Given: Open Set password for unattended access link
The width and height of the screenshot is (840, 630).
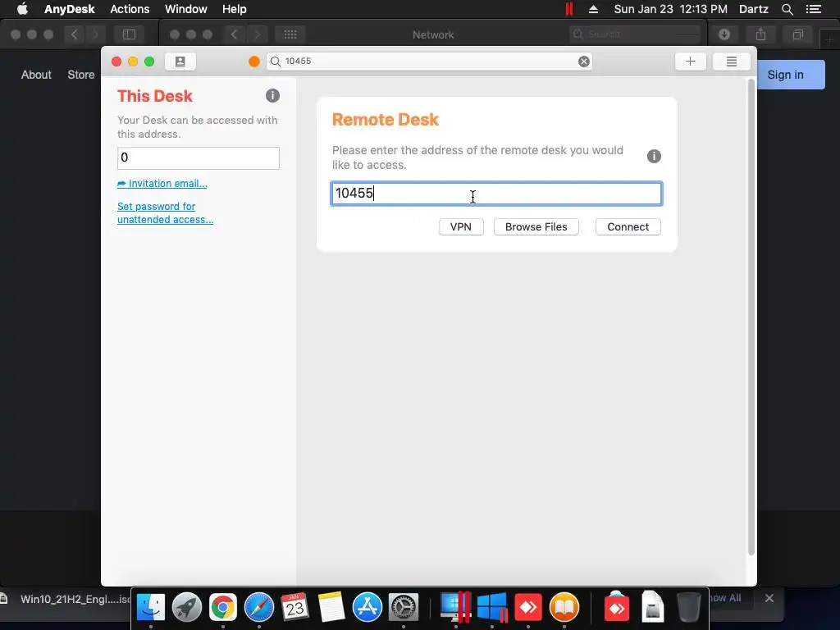Looking at the screenshot, I should click(165, 213).
